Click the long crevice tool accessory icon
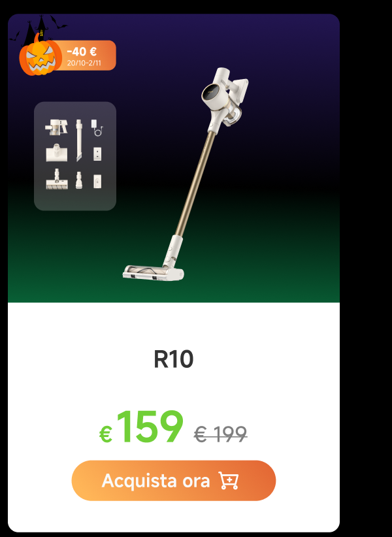The height and width of the screenshot is (537, 392). [x=79, y=140]
